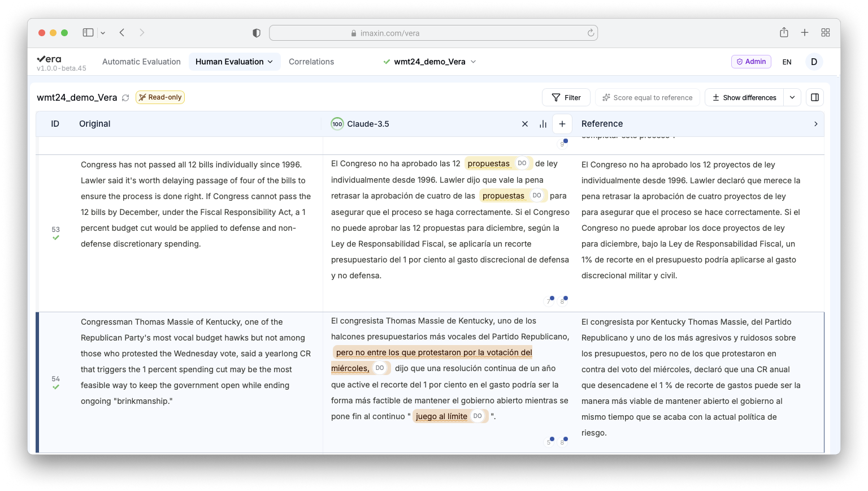Viewport: 868px width, 491px height.
Task: Click original text 'Congressman Thomas Massie of Kentucky'
Action: click(x=162, y=322)
